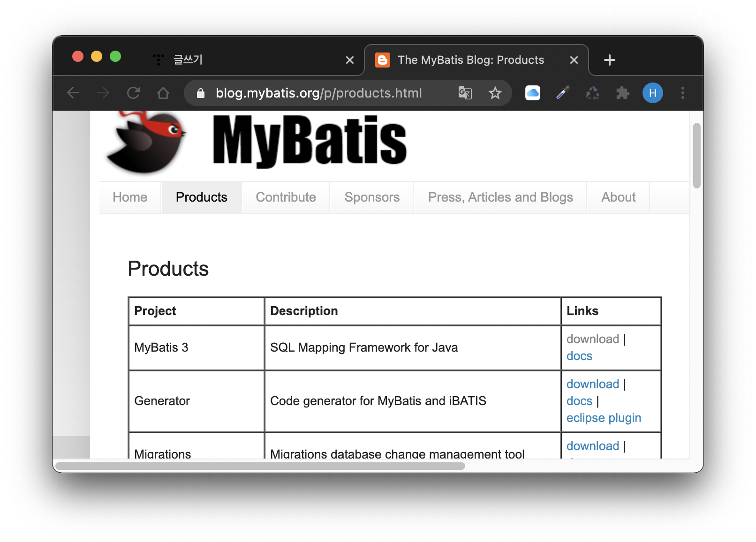
Task: Click the horizontal scrollbar thumb
Action: click(260, 466)
